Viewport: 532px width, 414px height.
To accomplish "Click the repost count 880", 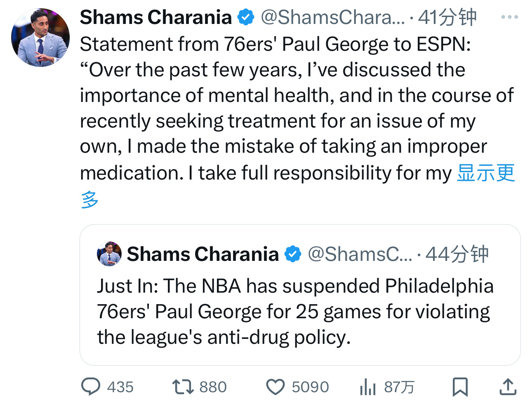I will point(213,387).
